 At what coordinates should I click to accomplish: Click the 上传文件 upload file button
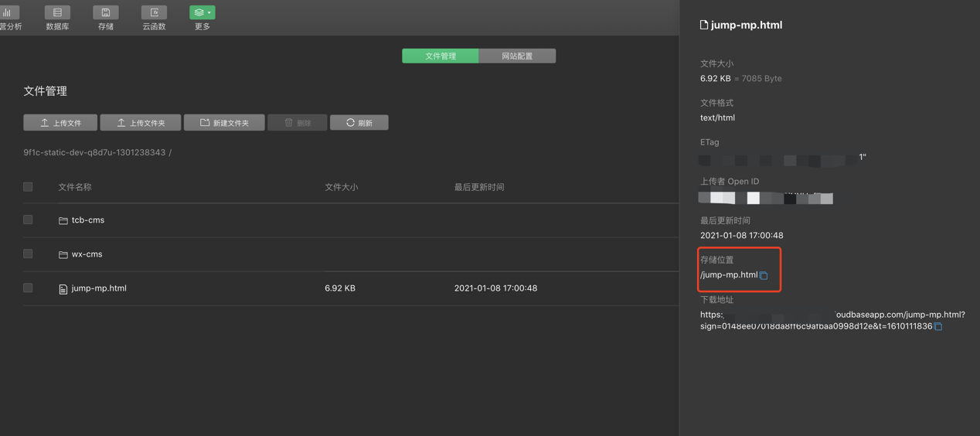[60, 123]
